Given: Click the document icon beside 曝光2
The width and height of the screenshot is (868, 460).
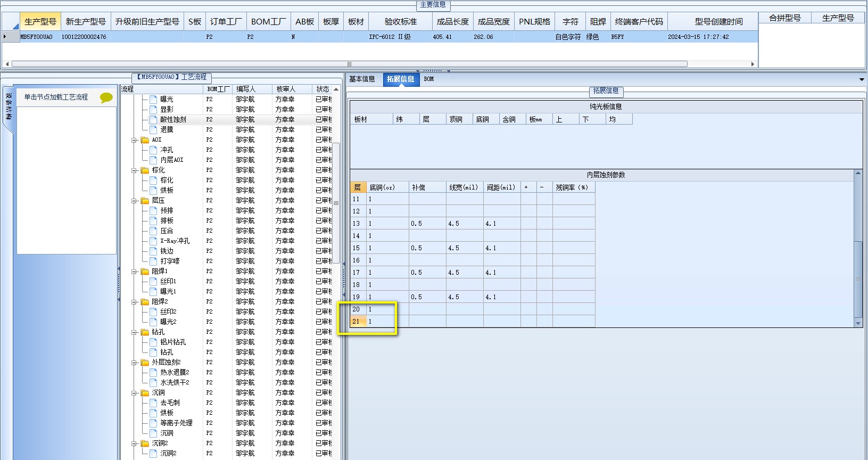Looking at the screenshot, I should pyautogui.click(x=153, y=322).
